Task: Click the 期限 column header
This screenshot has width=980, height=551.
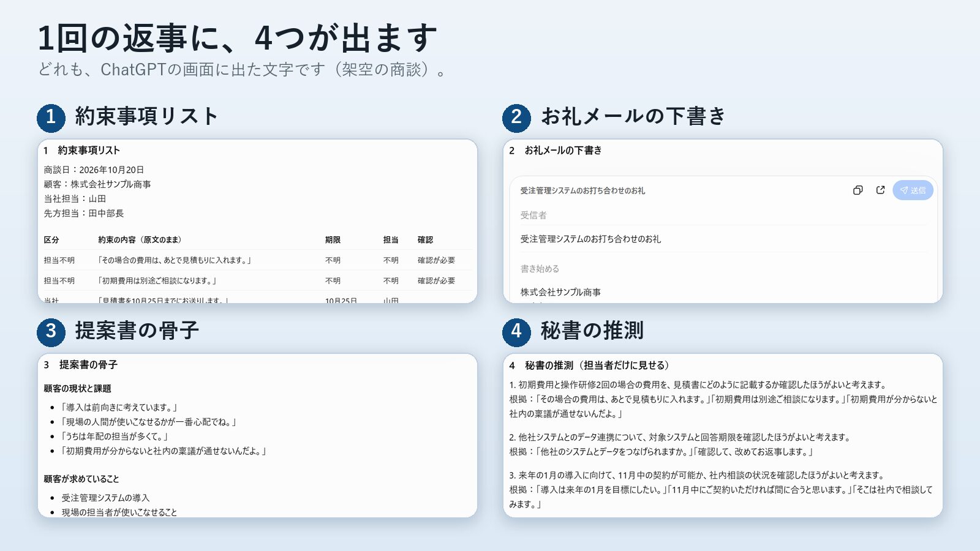Action: [x=333, y=240]
